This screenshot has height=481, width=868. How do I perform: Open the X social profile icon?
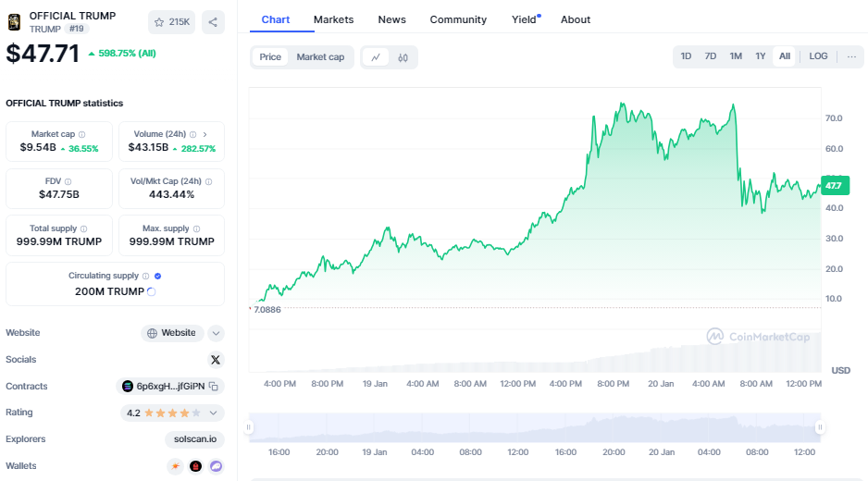[216, 360]
